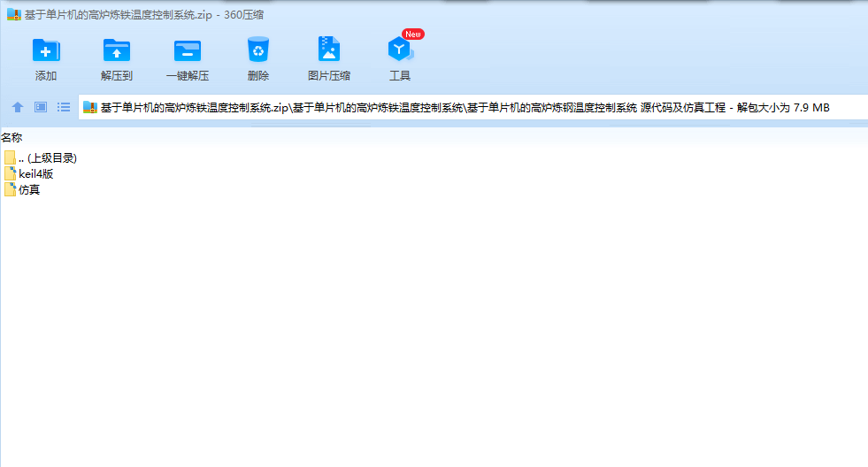
Task: Switch to list view mode icon
Action: click(64, 107)
